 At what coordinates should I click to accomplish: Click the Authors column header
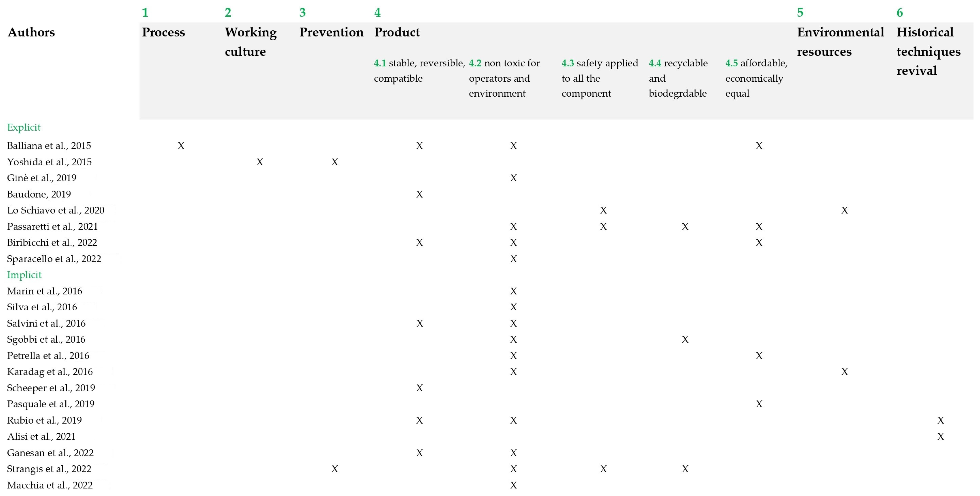(x=31, y=32)
